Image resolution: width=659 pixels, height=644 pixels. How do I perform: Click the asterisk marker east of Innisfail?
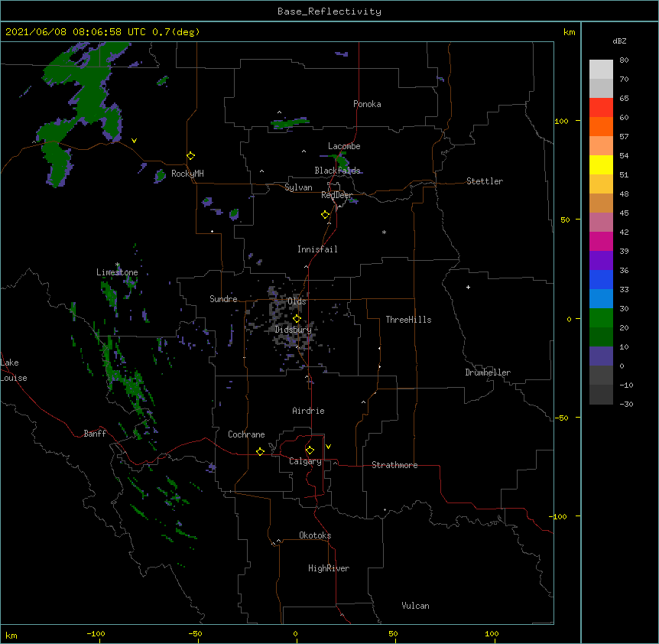point(384,232)
